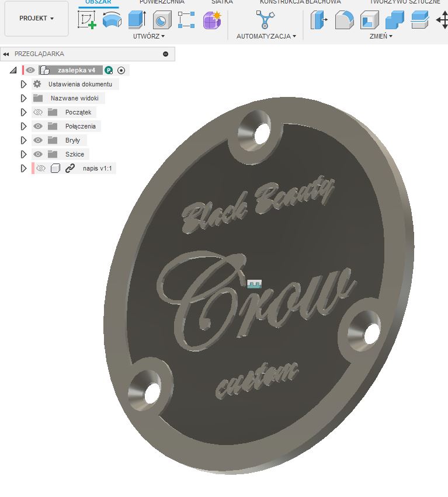This screenshot has height=497, width=448.
Task: Select the Początek label
Action: (x=78, y=112)
